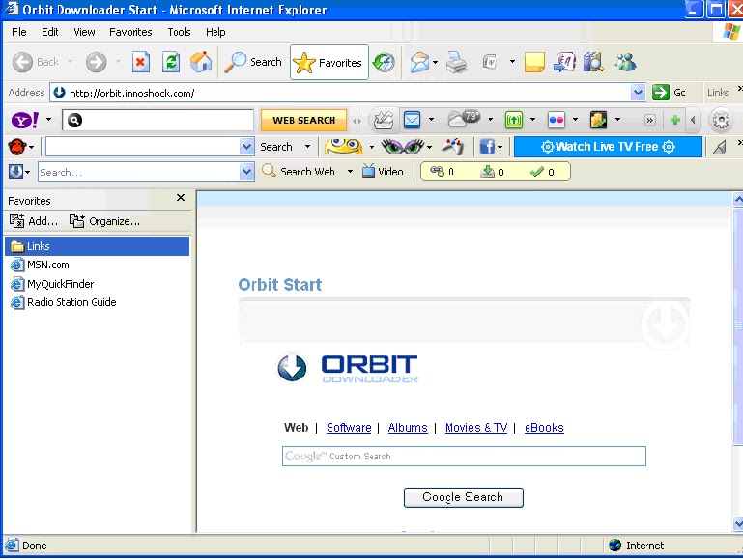Click the Google Search button

pos(464,497)
